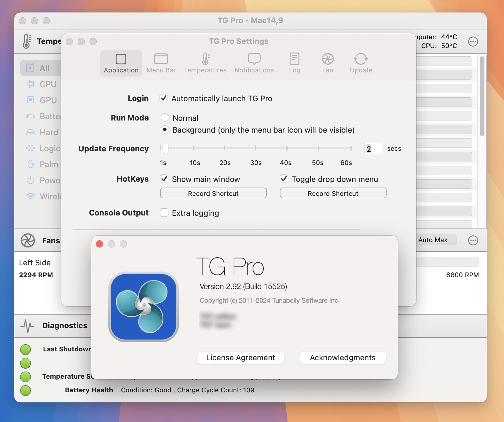504x422 pixels.
Task: Switch to the Menu Bar settings tab
Action: (x=161, y=63)
